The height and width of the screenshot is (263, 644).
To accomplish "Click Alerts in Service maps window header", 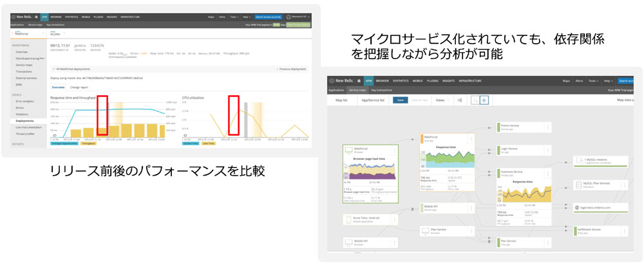I will 579,81.
